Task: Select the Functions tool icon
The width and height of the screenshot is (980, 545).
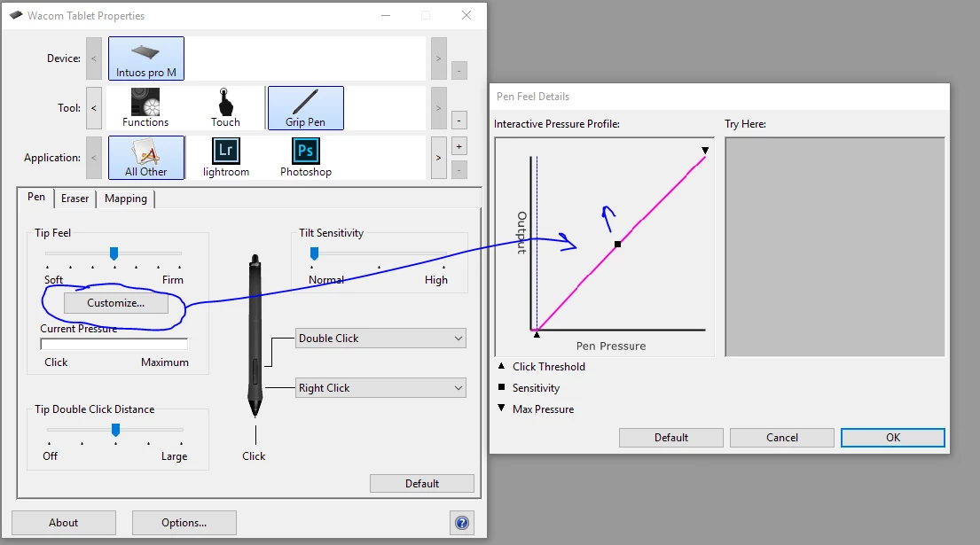Action: (x=145, y=108)
